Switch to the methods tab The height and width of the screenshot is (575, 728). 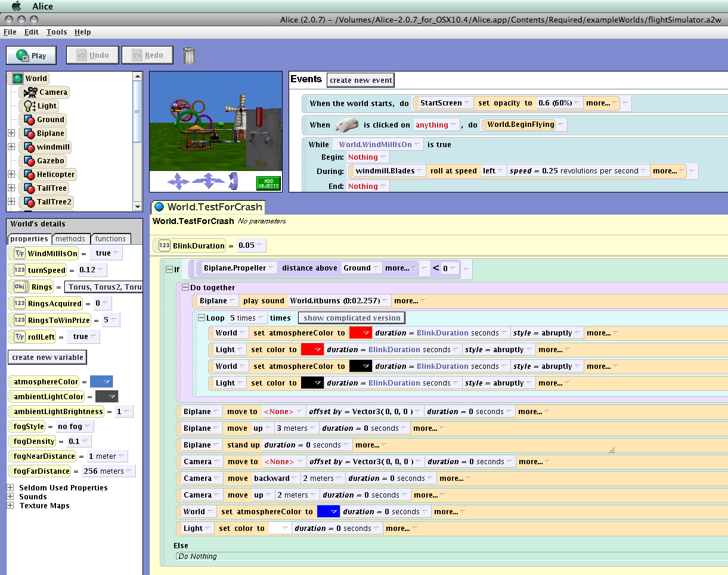71,239
